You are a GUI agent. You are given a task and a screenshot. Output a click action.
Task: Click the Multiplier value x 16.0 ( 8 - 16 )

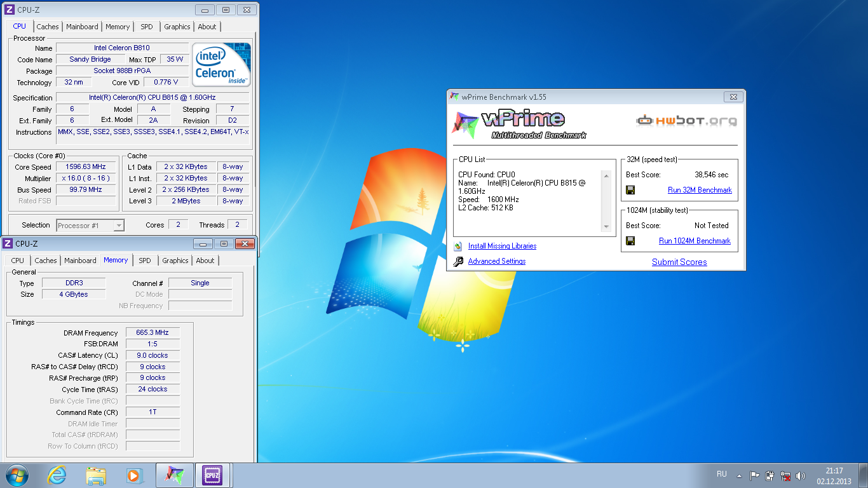86,179
